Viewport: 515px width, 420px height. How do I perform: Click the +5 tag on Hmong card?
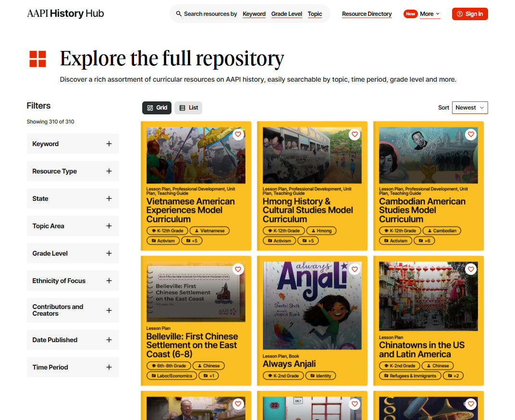(x=308, y=241)
